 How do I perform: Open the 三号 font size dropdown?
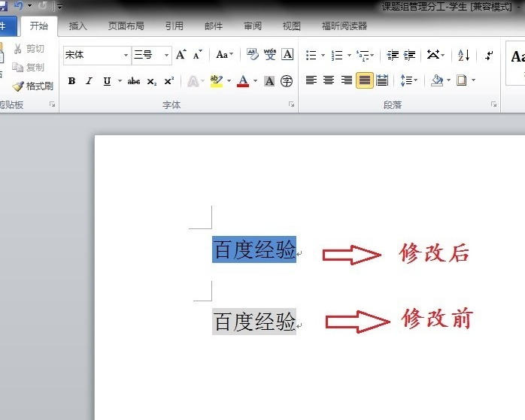click(166, 55)
